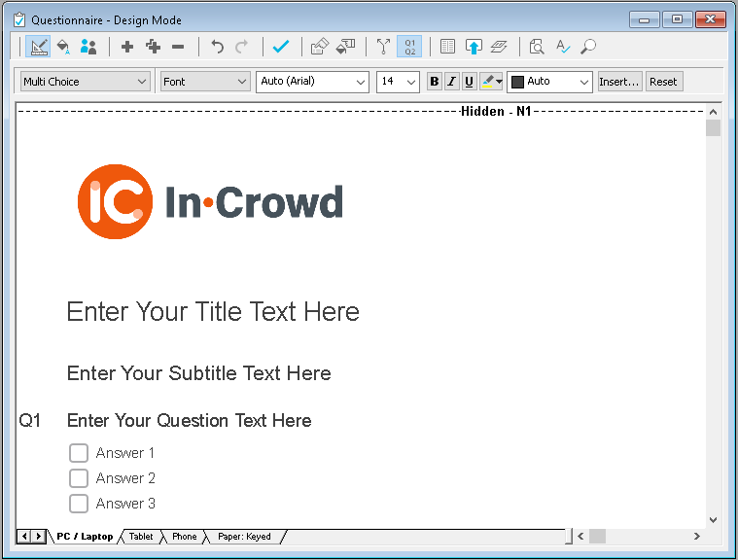Screen dimensions: 738x560
Task: Click the Undo arrow
Action: (x=218, y=46)
